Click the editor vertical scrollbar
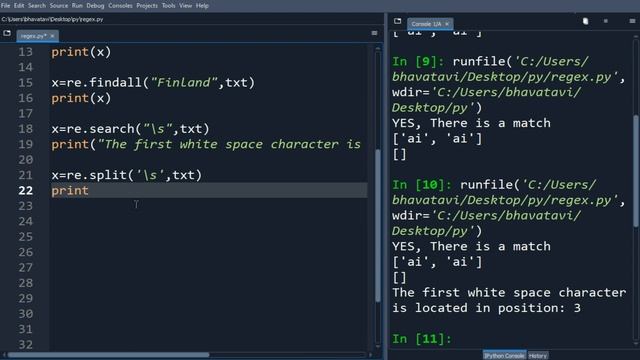Screen dimensions: 640x360 click(378, 225)
